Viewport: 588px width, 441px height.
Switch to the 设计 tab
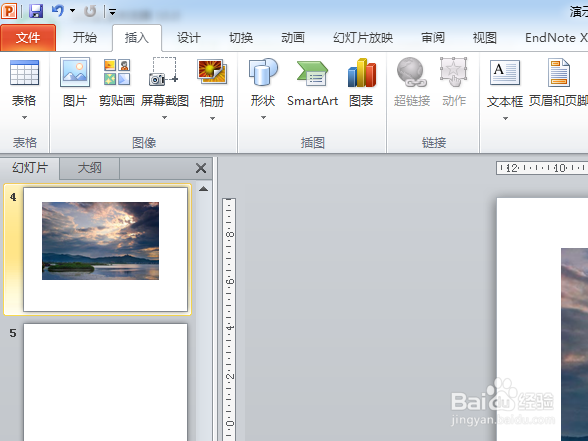189,38
